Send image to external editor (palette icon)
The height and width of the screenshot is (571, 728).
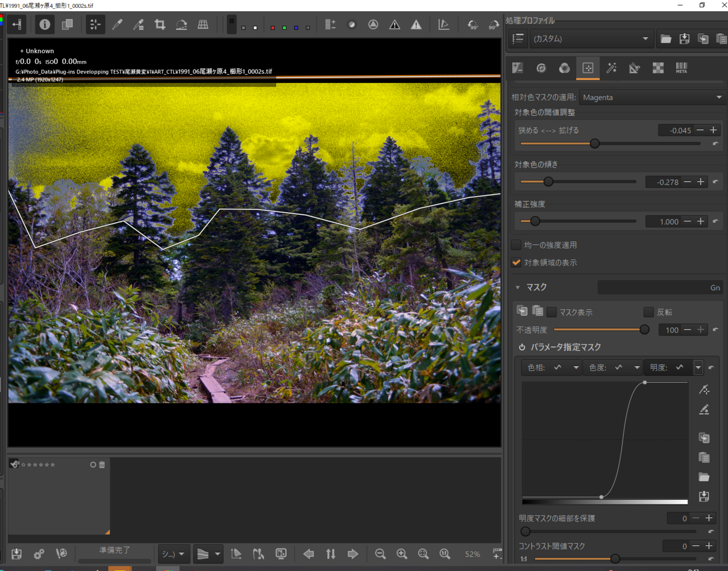61,554
